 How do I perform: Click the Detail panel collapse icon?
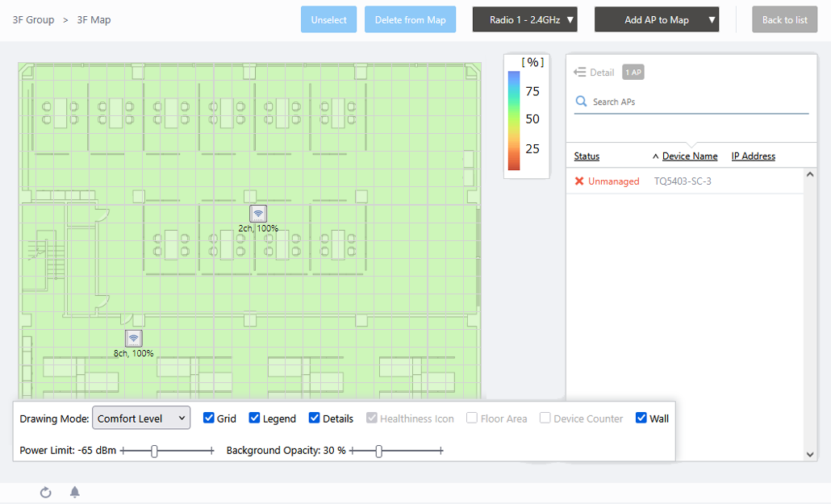579,73
